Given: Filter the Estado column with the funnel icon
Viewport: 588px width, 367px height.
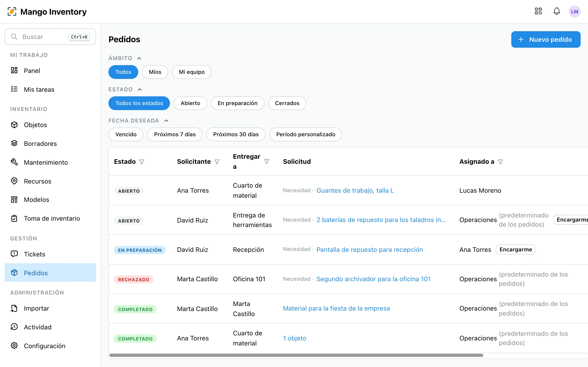Looking at the screenshot, I should point(142,162).
